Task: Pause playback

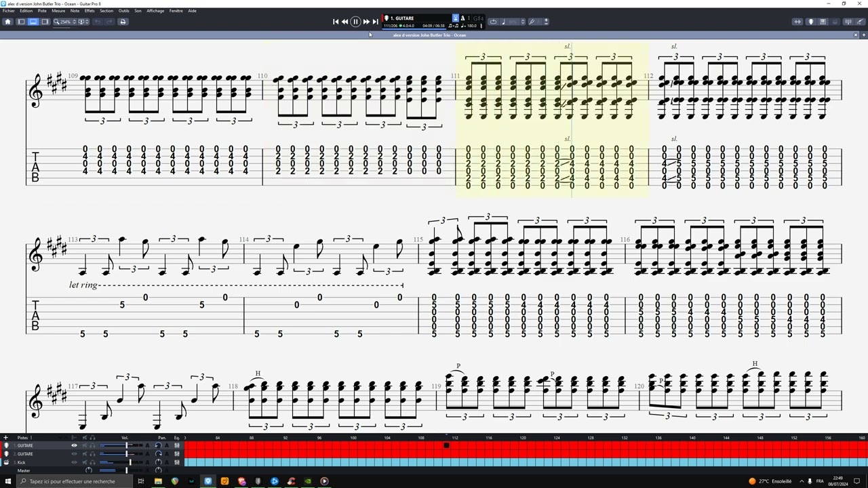Action: pyautogui.click(x=355, y=22)
